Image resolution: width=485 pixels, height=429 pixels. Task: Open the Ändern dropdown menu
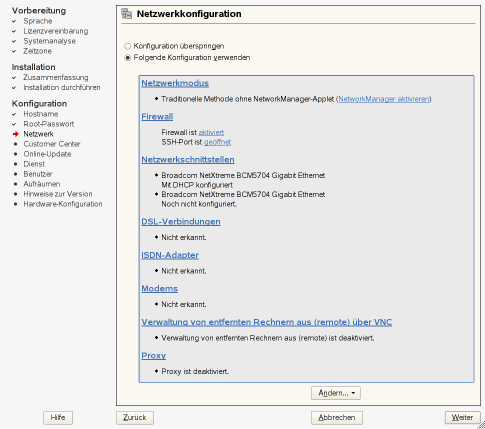click(336, 393)
